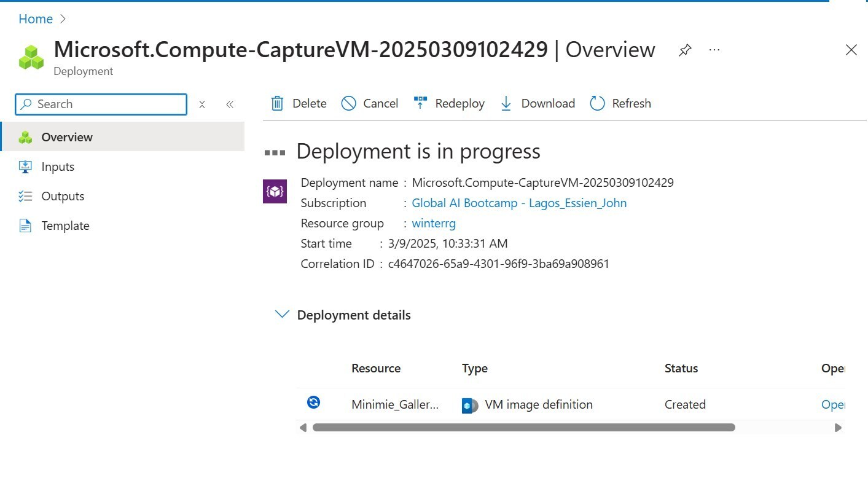The width and height of the screenshot is (868, 483).
Task: Click the Deployment is in progress heading
Action: tap(418, 151)
